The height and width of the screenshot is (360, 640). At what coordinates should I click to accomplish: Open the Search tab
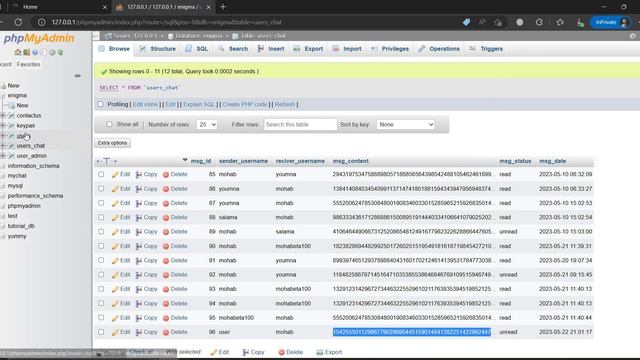(x=233, y=49)
